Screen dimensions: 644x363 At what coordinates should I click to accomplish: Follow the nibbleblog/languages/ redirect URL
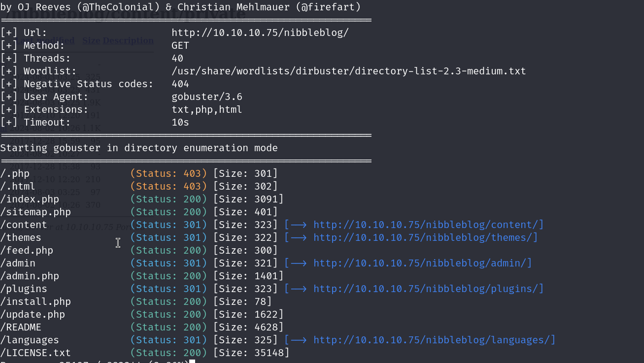point(434,340)
